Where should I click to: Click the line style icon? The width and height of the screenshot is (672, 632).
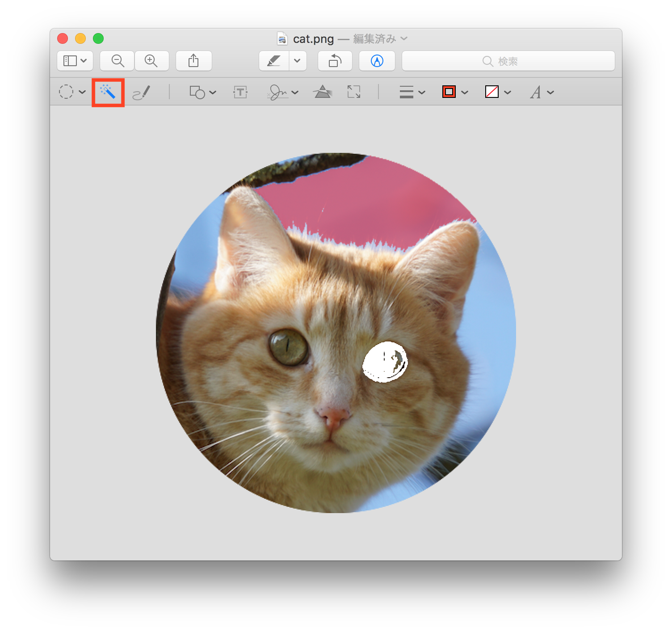tap(406, 93)
